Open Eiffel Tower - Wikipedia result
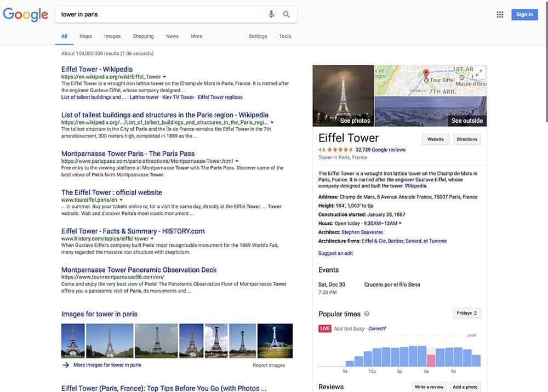548x392 pixels. click(97, 69)
